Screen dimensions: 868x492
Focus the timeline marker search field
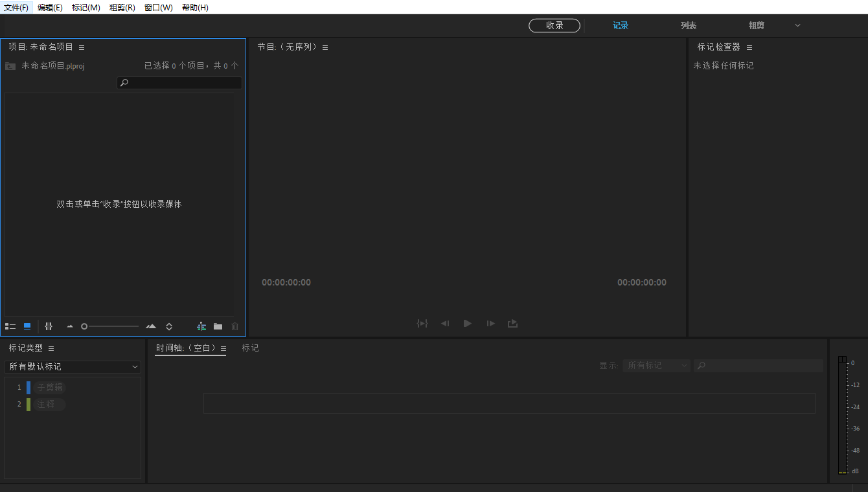759,366
